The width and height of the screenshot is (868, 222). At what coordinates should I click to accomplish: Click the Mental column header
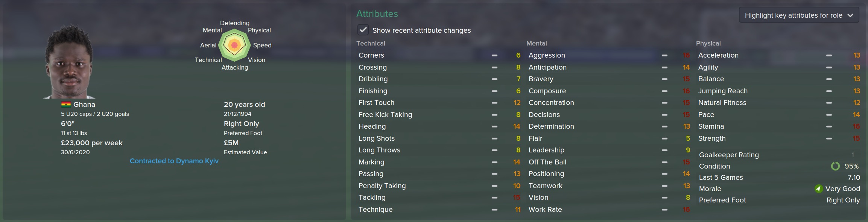pyautogui.click(x=537, y=44)
